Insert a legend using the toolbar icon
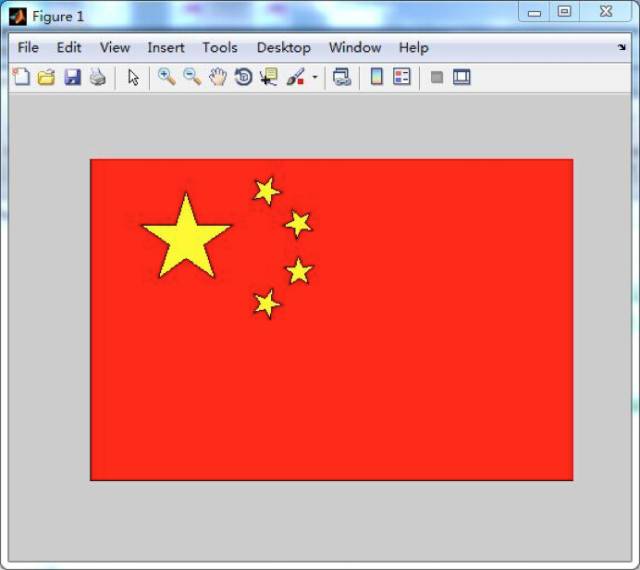640x570 pixels. pos(402,77)
